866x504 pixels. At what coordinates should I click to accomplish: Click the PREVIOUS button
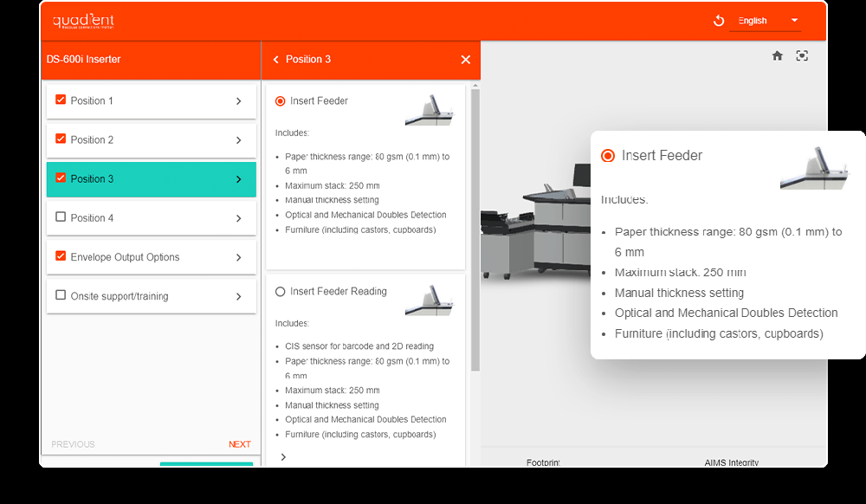tap(73, 444)
